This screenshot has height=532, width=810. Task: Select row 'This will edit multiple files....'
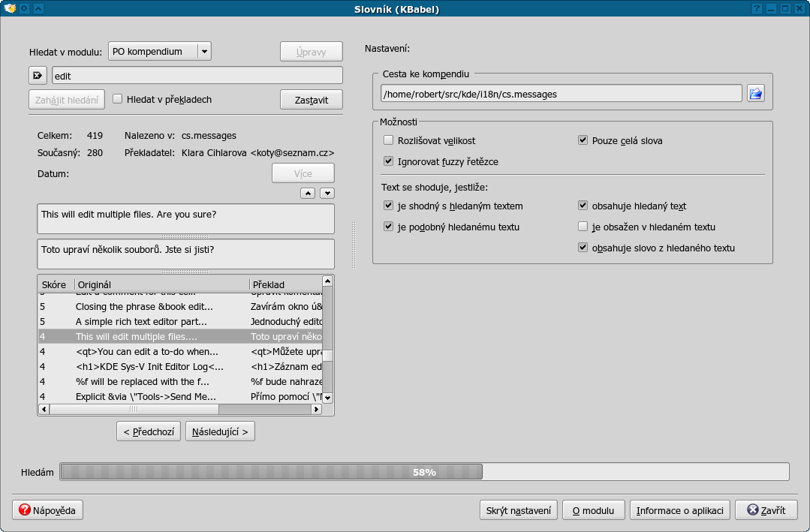(x=180, y=336)
